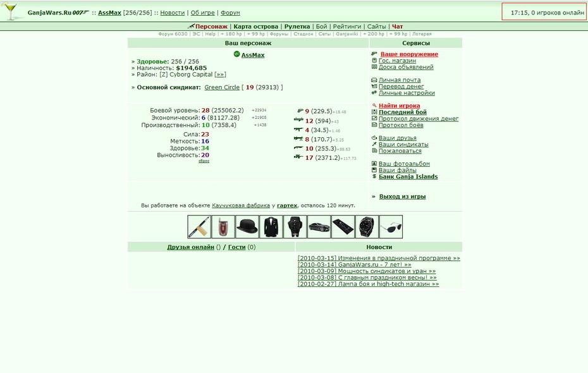The width and height of the screenshot is (588, 373).
Task: Select the wristwatch item thumbnail
Action: coord(367,226)
